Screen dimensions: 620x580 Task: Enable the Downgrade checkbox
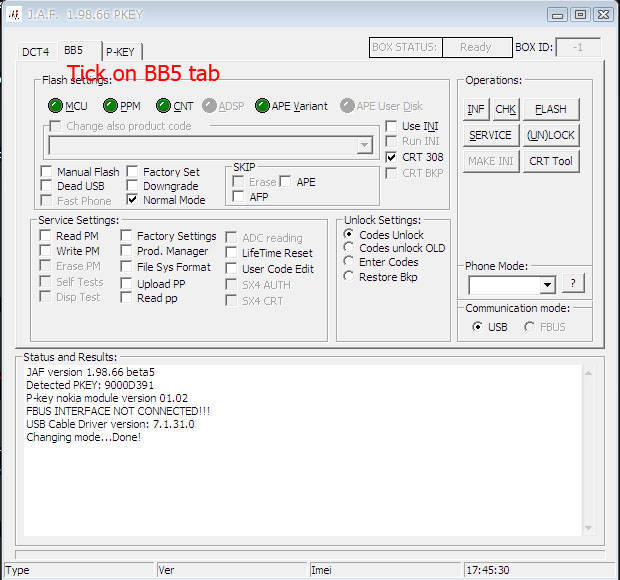tap(132, 185)
